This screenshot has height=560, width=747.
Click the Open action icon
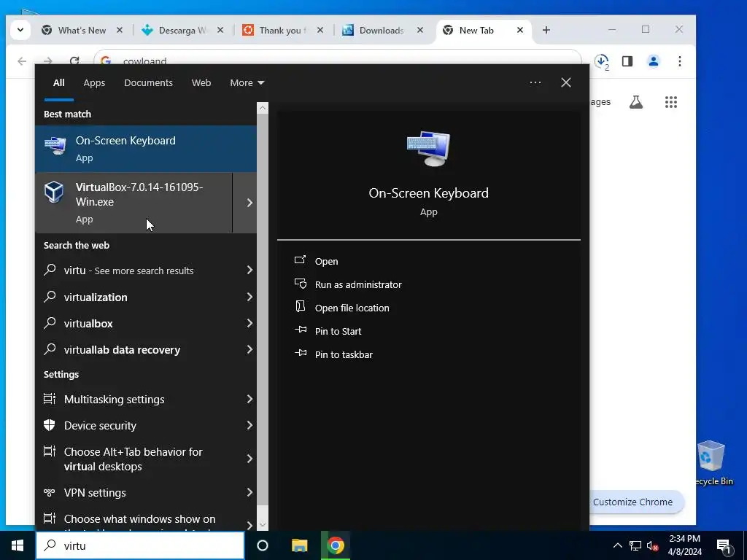click(x=300, y=260)
